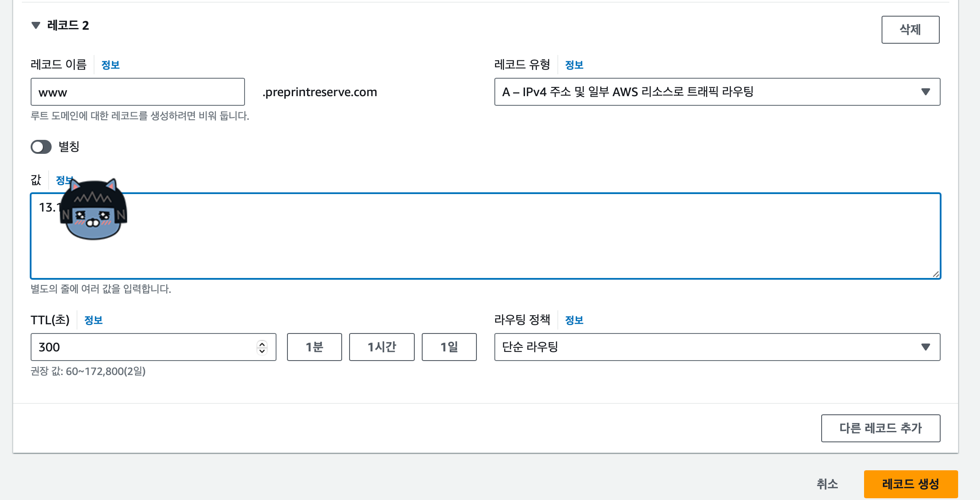Screen dimensions: 980x500
Task: Click the orange 레코드 생성 button
Action: (910, 484)
